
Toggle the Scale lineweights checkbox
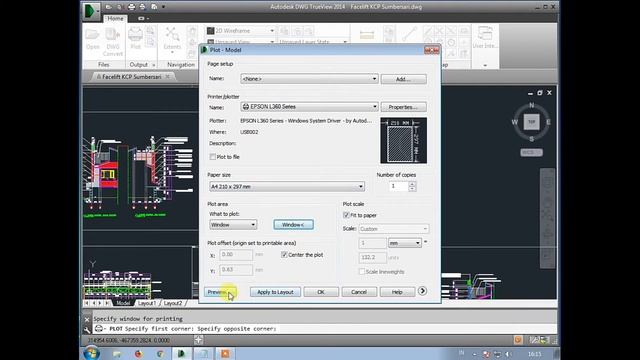pyautogui.click(x=362, y=271)
